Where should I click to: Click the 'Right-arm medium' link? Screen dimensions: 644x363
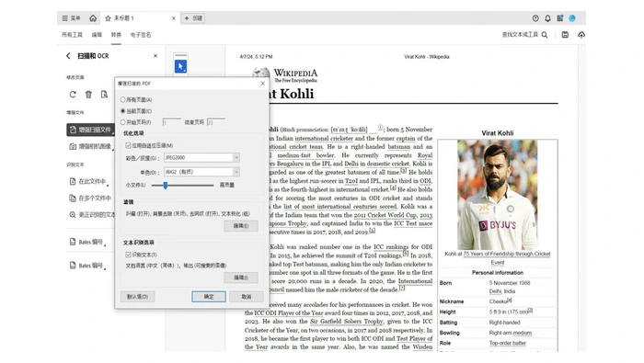click(x=511, y=333)
